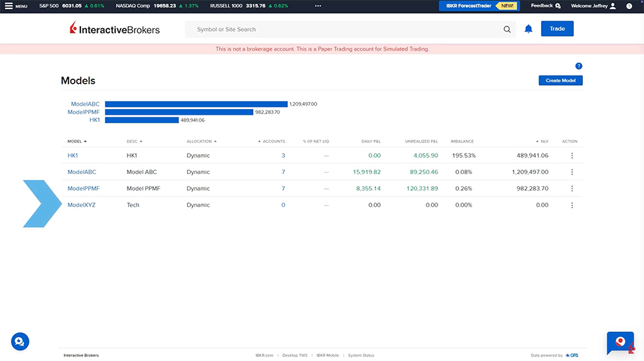Click the RUSSELL 1000 ticker quote
Image resolution: width=644 pixels, height=361 pixels.
click(x=249, y=6)
